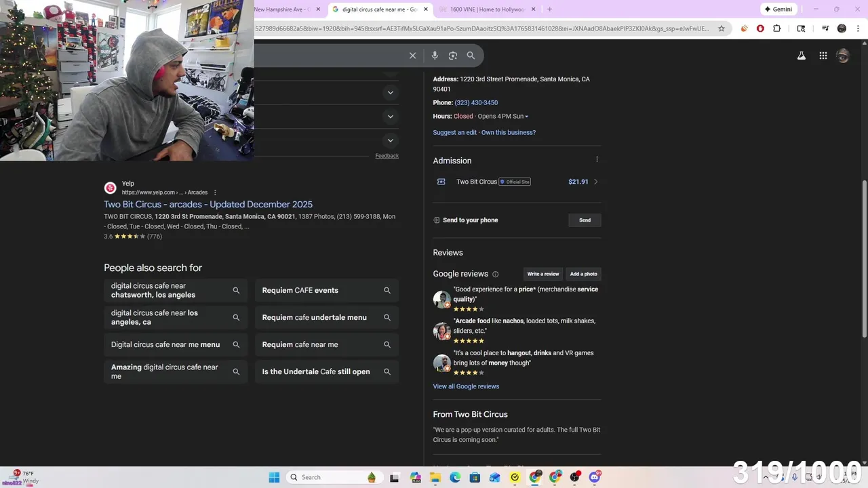The width and height of the screenshot is (868, 488).
Task: Open Google account avatar on page
Action: pyautogui.click(x=843, y=56)
